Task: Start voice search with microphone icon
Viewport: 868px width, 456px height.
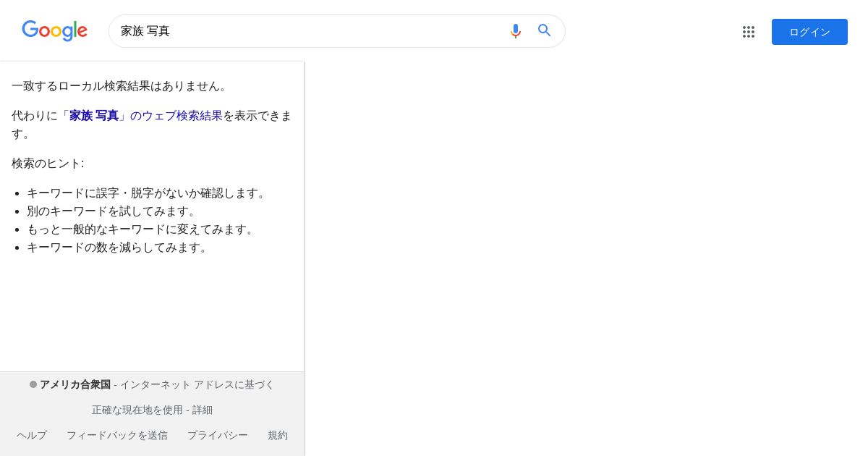Action: (x=516, y=31)
